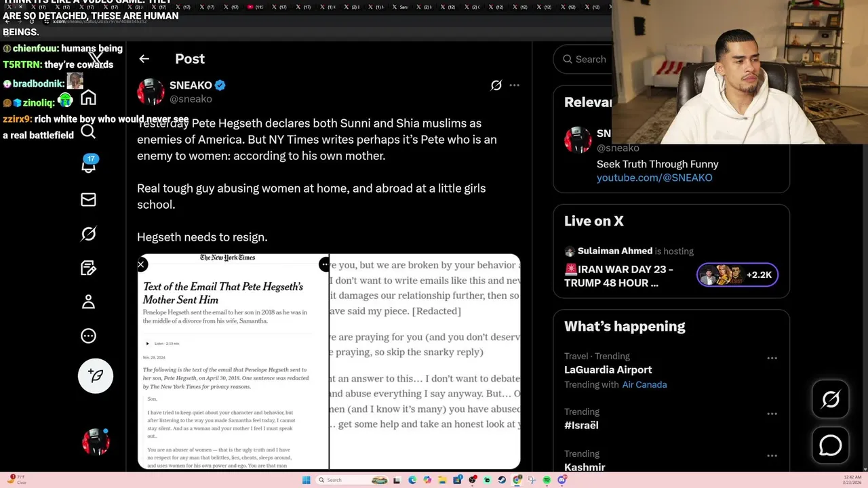
Task: Open the right email text screenshot
Action: [425, 361]
